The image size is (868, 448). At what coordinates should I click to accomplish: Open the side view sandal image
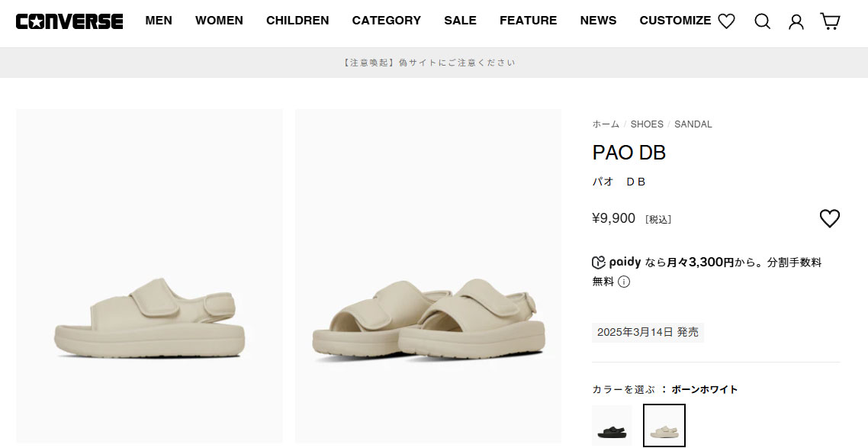click(149, 275)
